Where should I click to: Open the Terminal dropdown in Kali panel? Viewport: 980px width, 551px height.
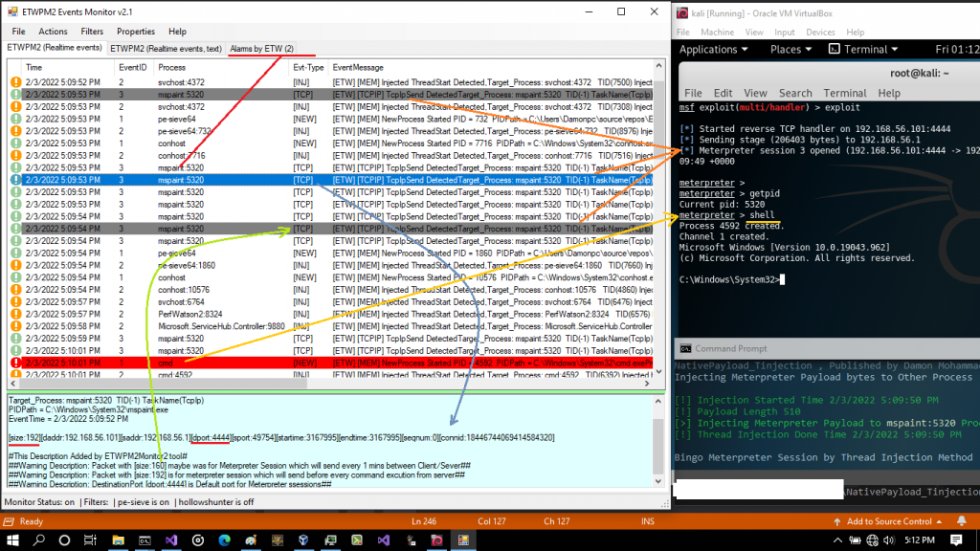click(x=864, y=49)
